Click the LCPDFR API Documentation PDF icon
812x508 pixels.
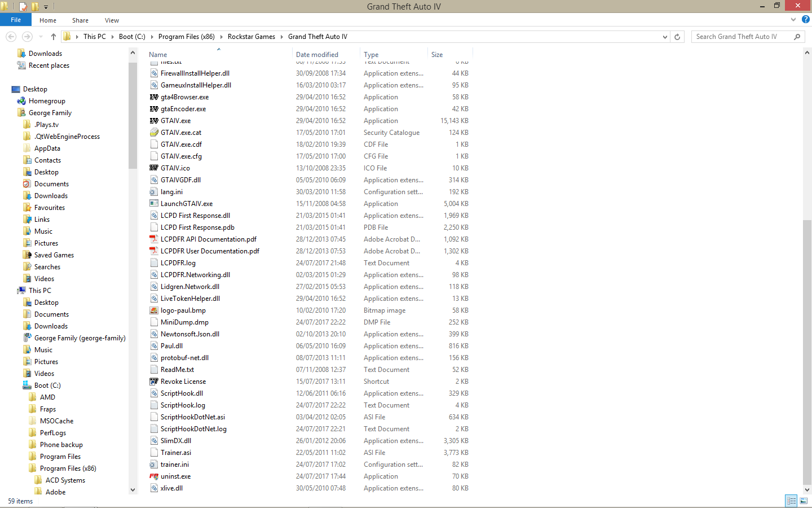point(153,239)
